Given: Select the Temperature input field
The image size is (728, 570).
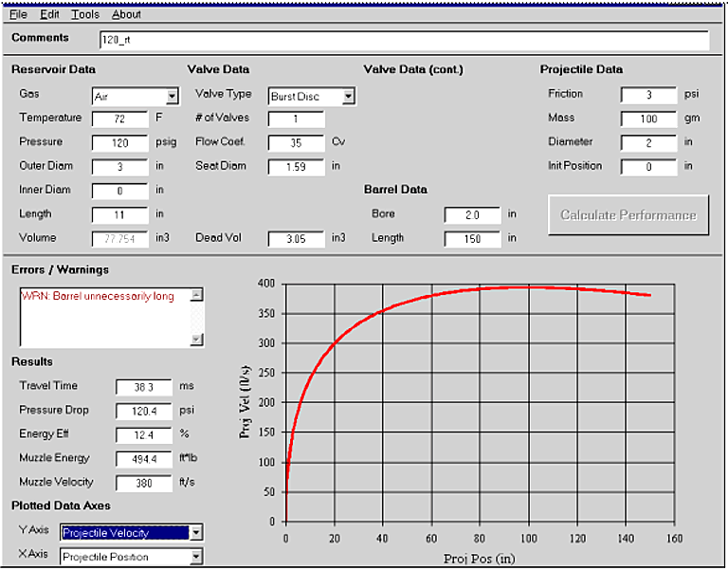Looking at the screenshot, I should [119, 119].
